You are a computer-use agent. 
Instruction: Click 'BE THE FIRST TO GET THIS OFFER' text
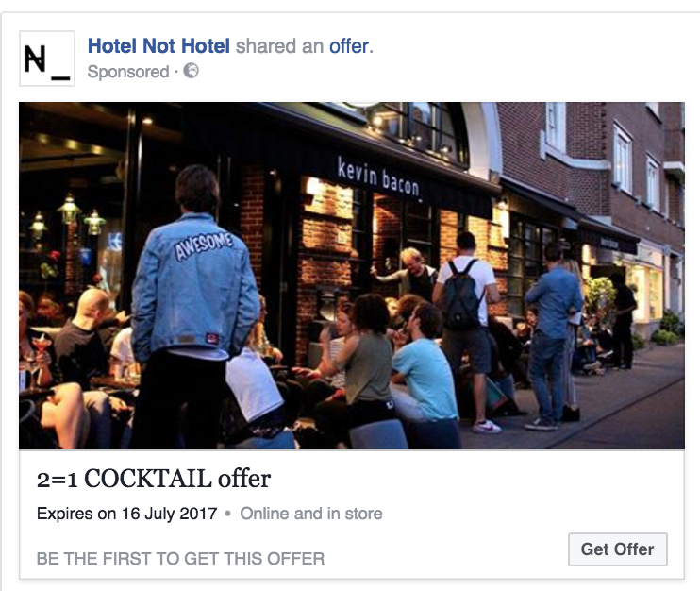tap(180, 559)
